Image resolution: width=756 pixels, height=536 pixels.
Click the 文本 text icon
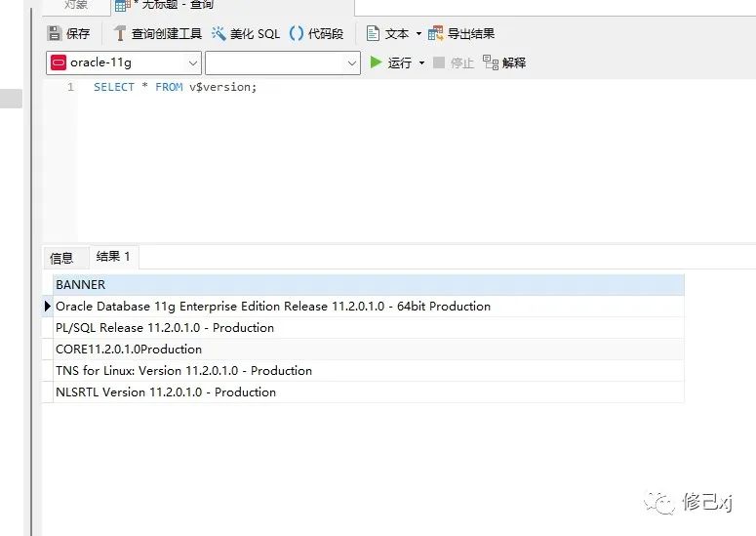[x=387, y=33]
